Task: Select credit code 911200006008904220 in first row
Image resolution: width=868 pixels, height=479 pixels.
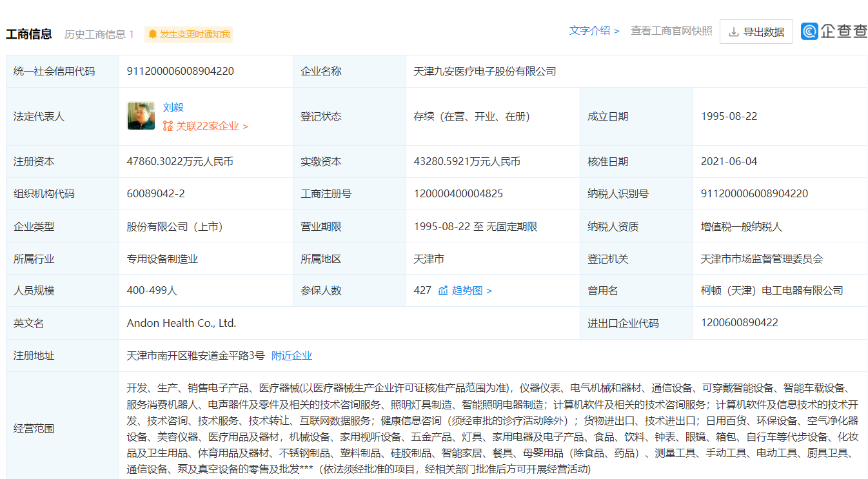Action: tap(181, 72)
